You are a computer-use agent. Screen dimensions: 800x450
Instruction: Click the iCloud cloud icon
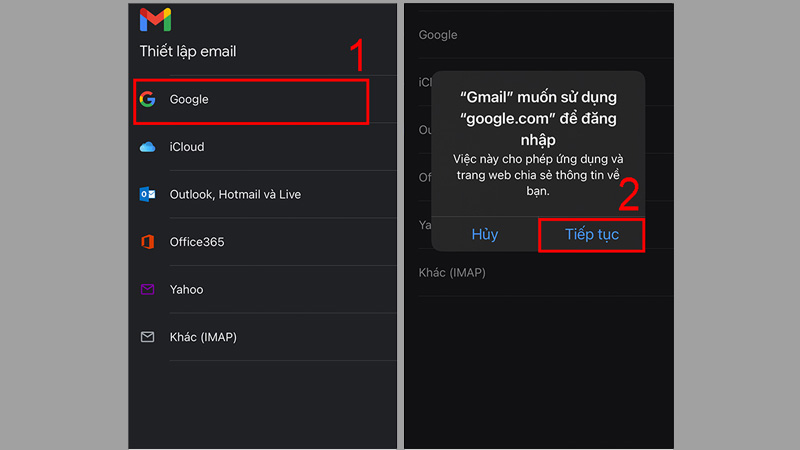point(147,147)
